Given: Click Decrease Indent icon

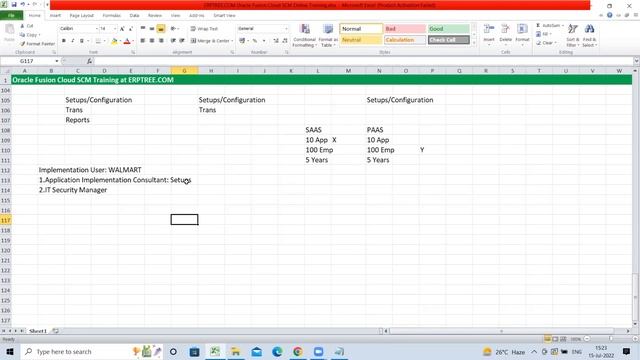Looking at the screenshot, I should pos(173,41).
